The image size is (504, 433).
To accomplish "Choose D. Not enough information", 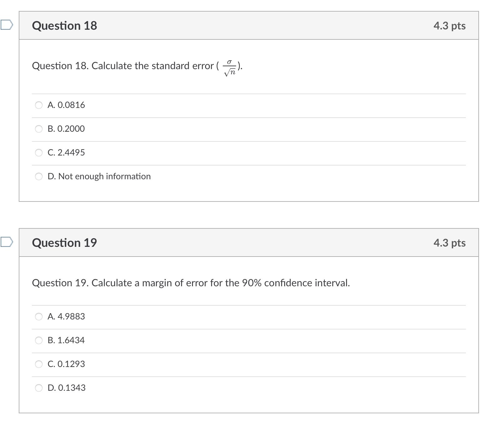I will tap(38, 176).
